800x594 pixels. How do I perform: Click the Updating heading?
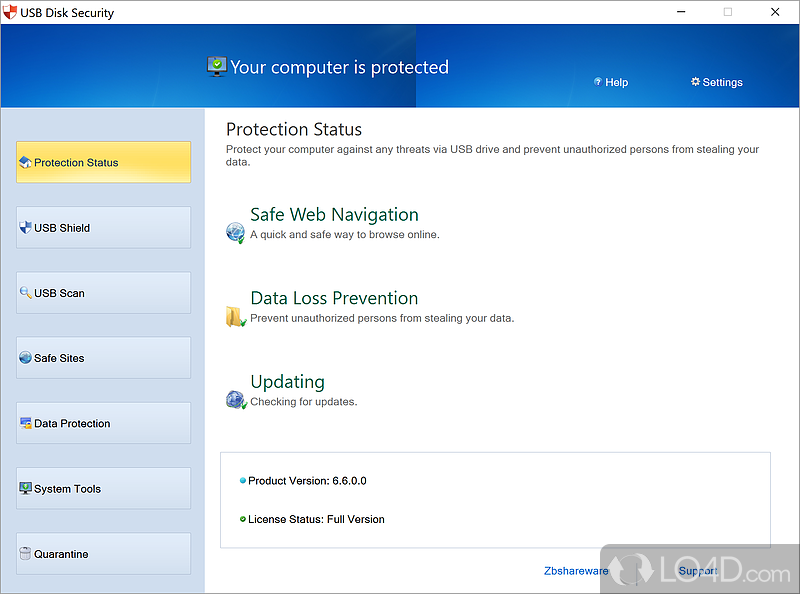coord(287,382)
